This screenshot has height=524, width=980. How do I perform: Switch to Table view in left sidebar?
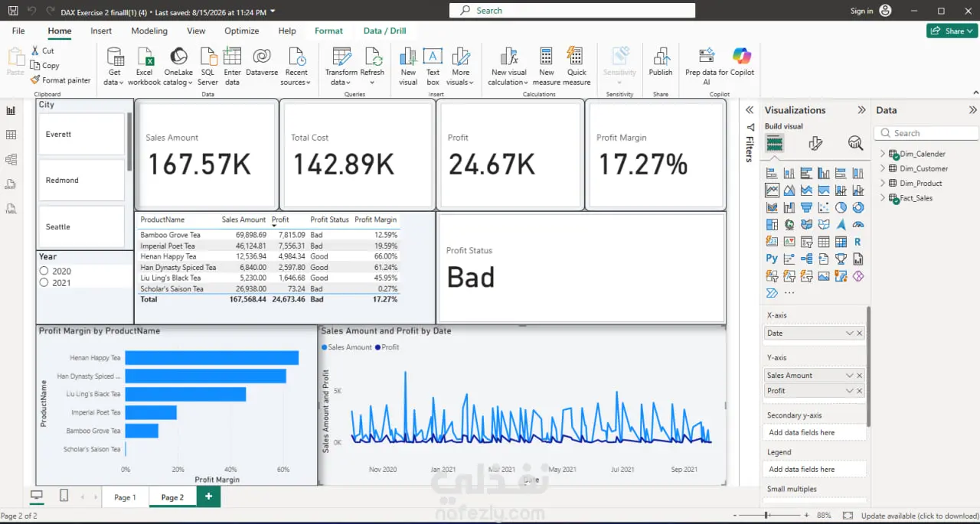11,135
